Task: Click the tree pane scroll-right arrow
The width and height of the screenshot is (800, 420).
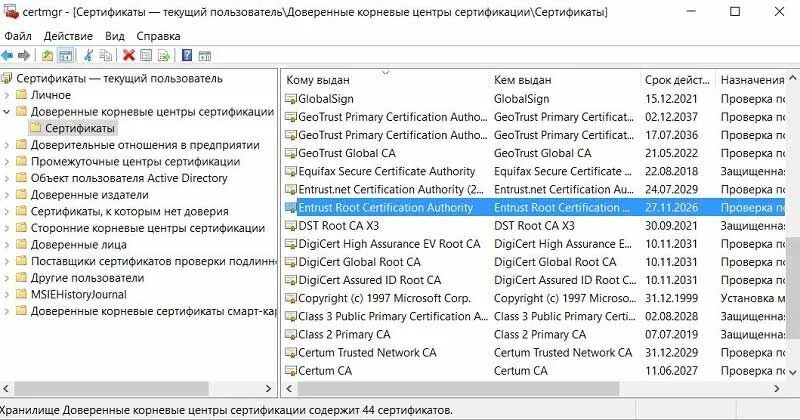Action: 268,389
